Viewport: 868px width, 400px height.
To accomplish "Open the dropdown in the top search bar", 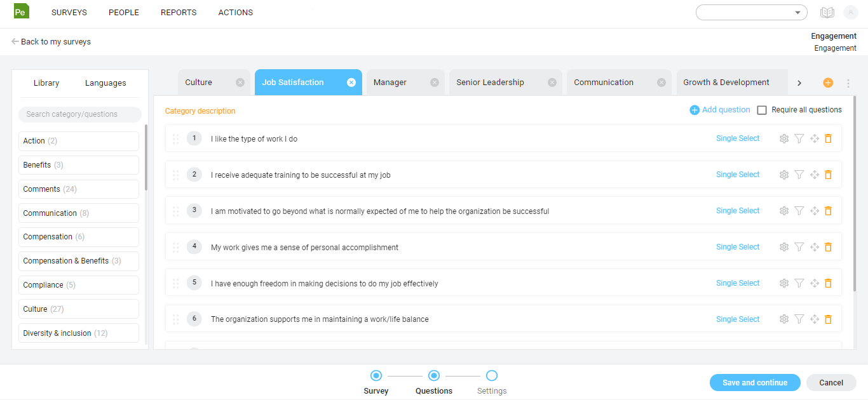I will coord(798,12).
